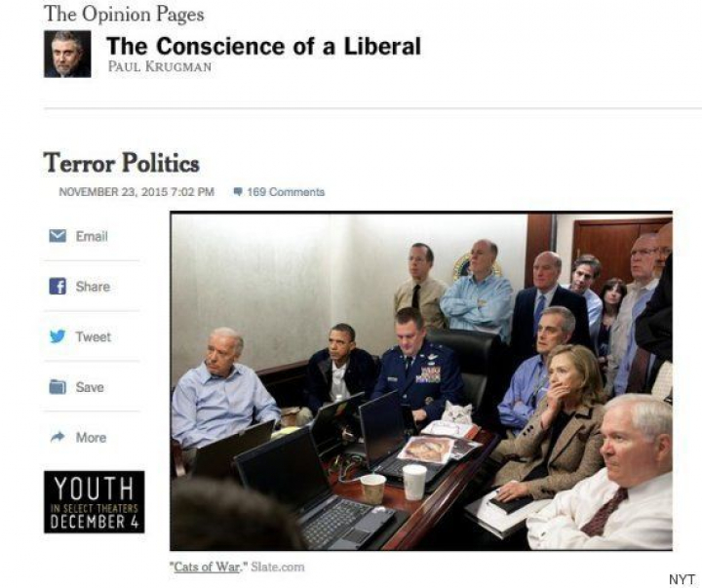The height and width of the screenshot is (588, 702).
Task: Follow the "Cats of War" caption link
Action: click(207, 567)
